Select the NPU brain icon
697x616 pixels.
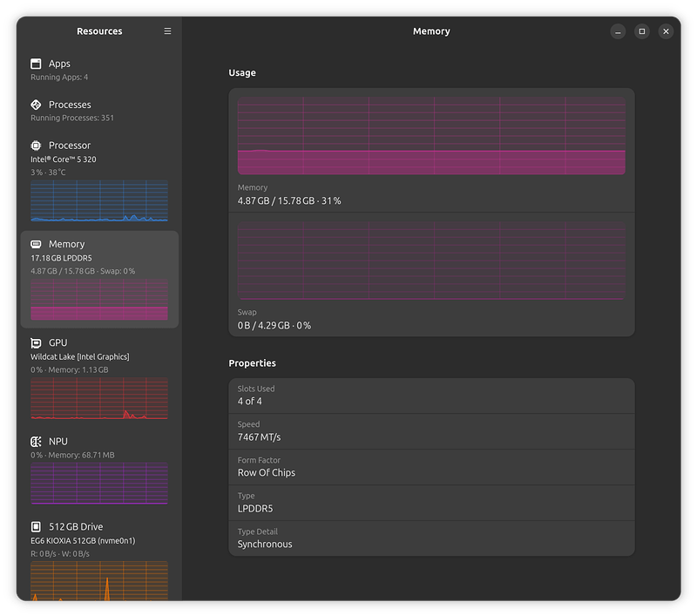[36, 442]
